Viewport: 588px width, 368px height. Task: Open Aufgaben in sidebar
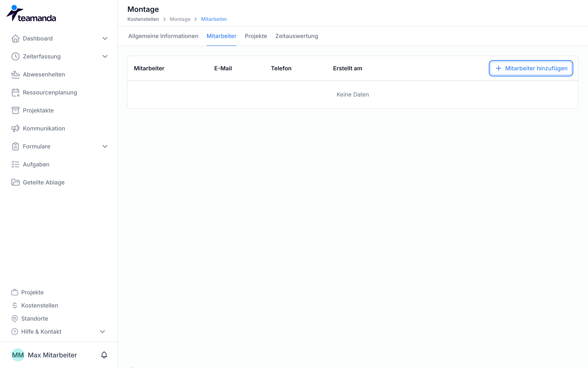36,165
